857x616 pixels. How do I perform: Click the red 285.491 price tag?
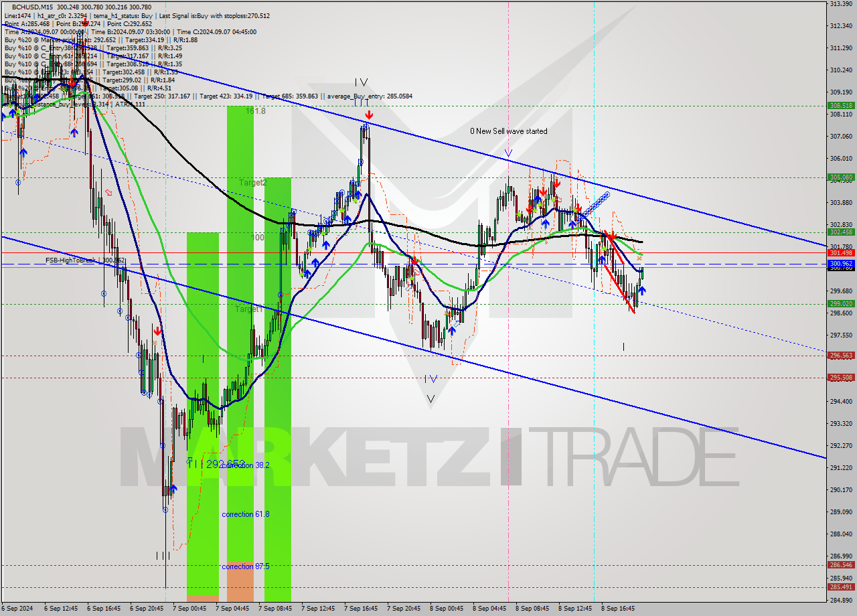click(841, 587)
